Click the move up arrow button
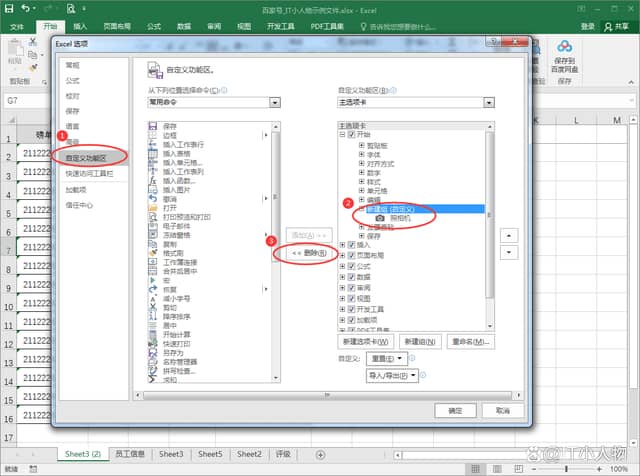Image resolution: width=640 pixels, height=476 pixels. [510, 235]
